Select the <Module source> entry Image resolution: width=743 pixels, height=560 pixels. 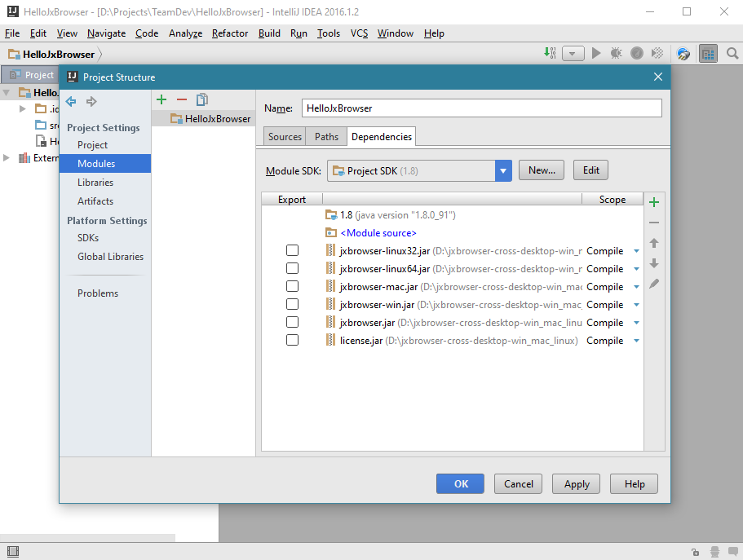coord(453,233)
